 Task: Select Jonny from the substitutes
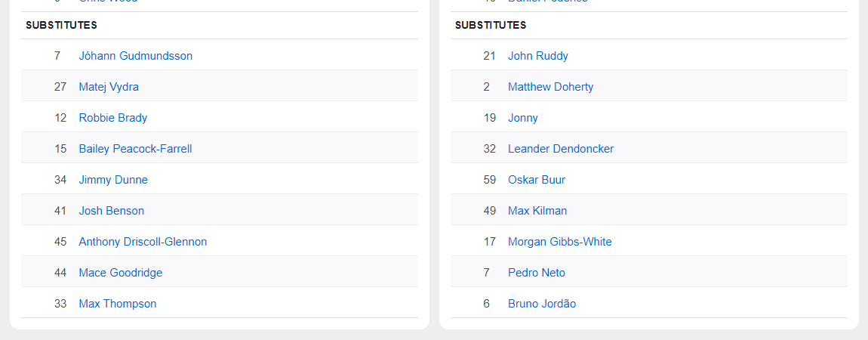tap(523, 118)
